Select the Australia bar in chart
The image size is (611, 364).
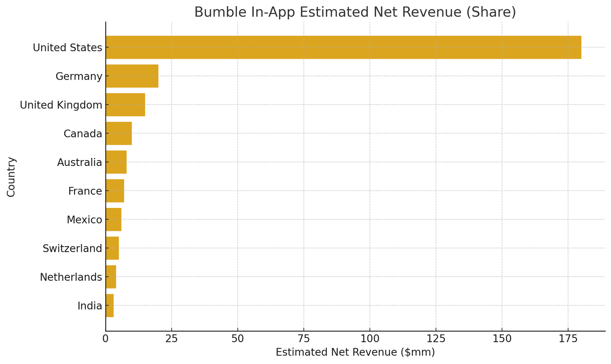116,162
